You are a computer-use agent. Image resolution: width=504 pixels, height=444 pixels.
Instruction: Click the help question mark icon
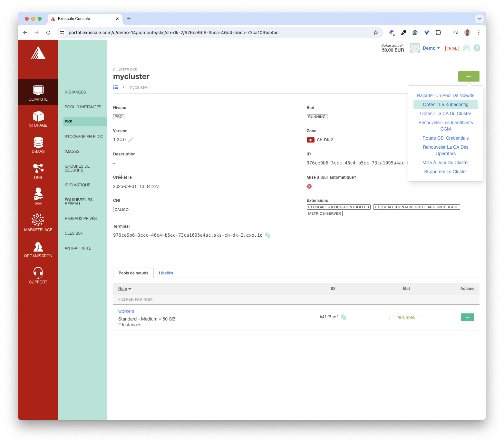(x=477, y=48)
